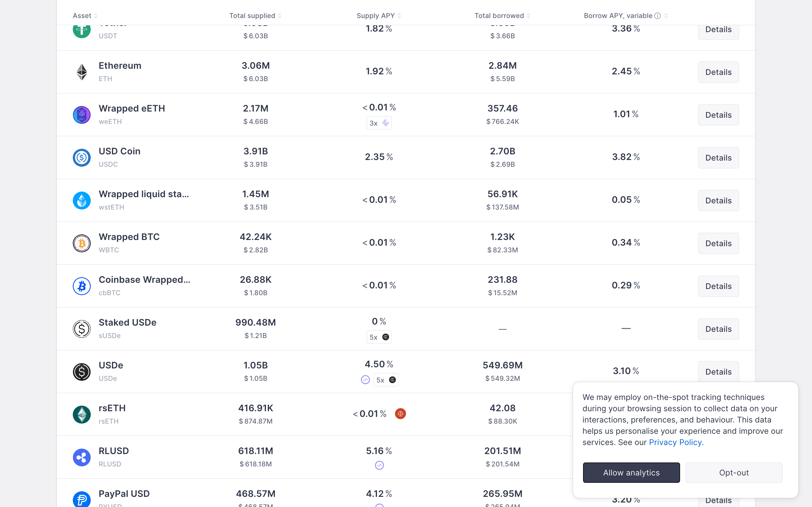Open the Privacy Policy link

(676, 442)
